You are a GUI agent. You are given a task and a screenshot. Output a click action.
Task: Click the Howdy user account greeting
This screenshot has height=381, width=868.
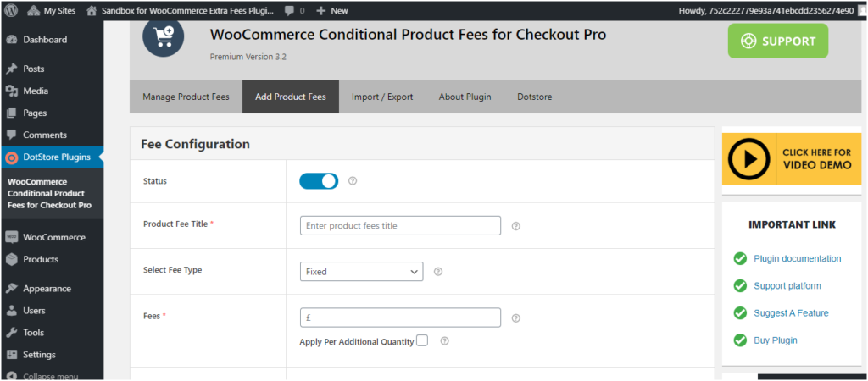point(766,10)
